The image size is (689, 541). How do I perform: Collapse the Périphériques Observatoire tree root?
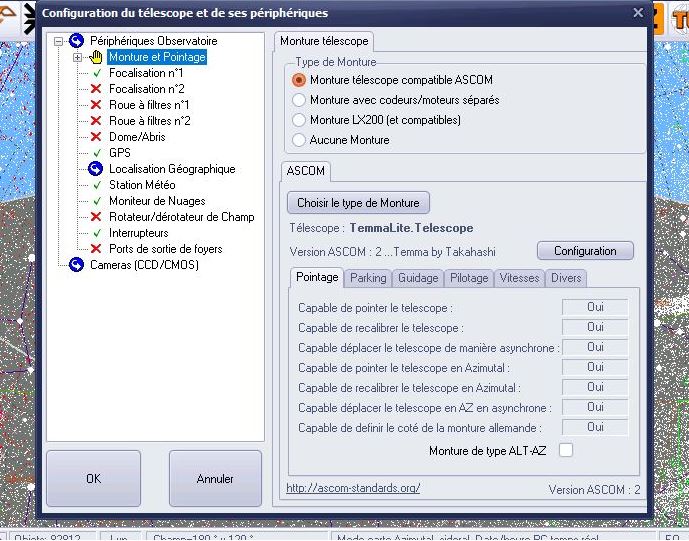click(59, 41)
